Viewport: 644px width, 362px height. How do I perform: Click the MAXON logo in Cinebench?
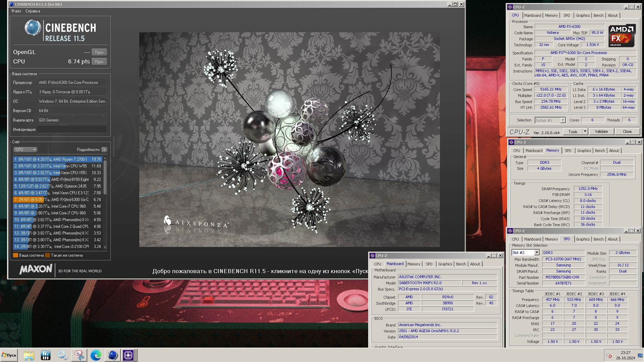pyautogui.click(x=36, y=269)
